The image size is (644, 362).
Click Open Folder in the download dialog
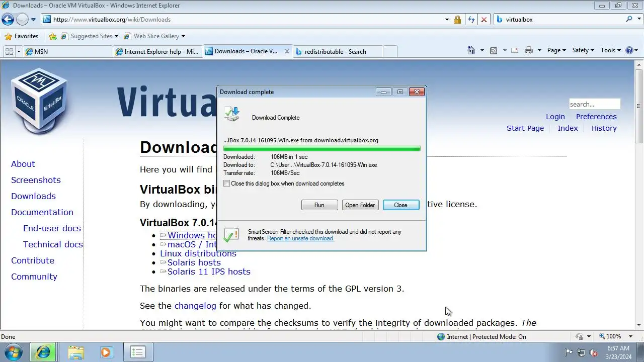coord(360,205)
